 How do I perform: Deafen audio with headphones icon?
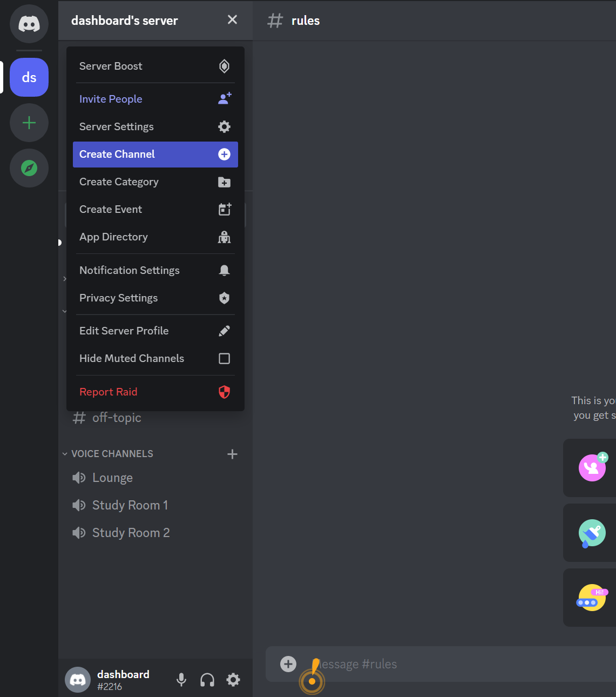[x=207, y=680]
